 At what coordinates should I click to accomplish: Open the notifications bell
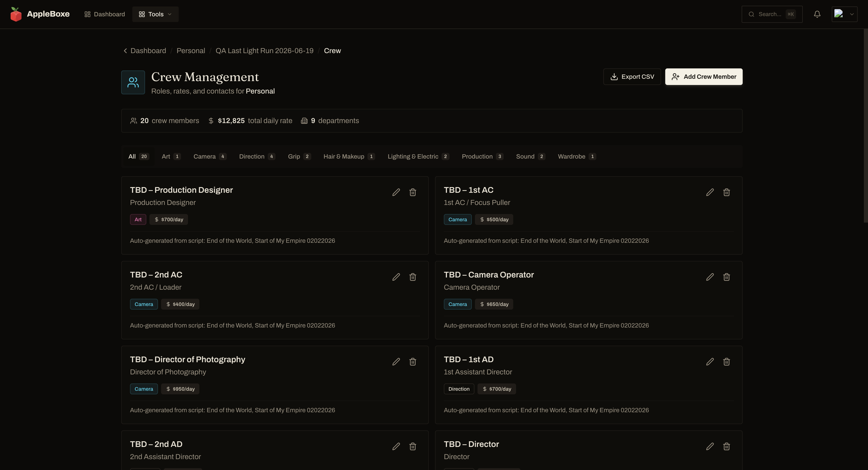(x=817, y=14)
